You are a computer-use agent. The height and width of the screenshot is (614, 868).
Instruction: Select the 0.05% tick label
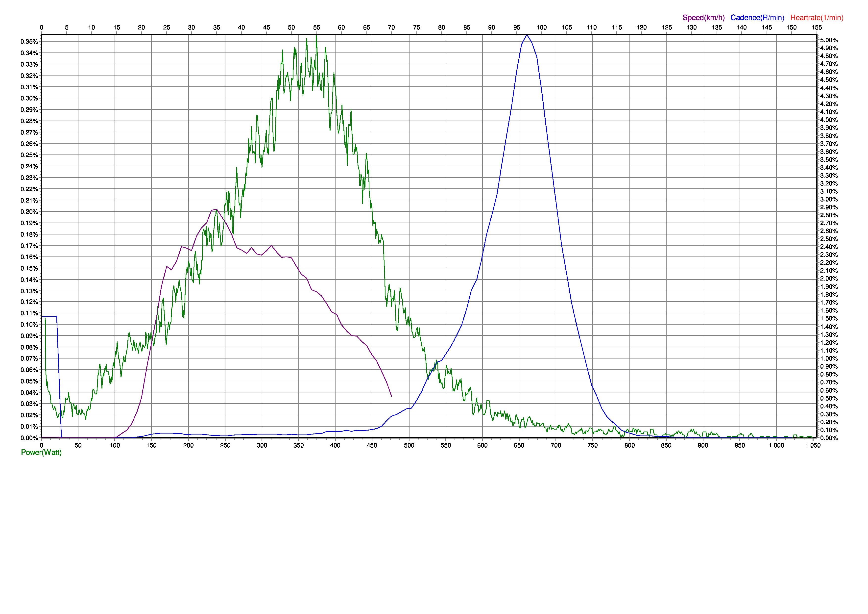tap(29, 381)
